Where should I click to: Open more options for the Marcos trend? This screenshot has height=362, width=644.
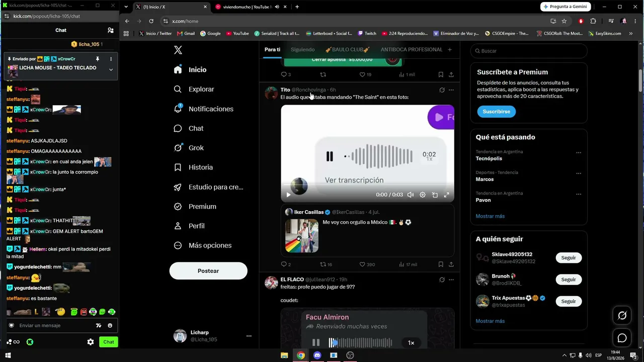579,173
